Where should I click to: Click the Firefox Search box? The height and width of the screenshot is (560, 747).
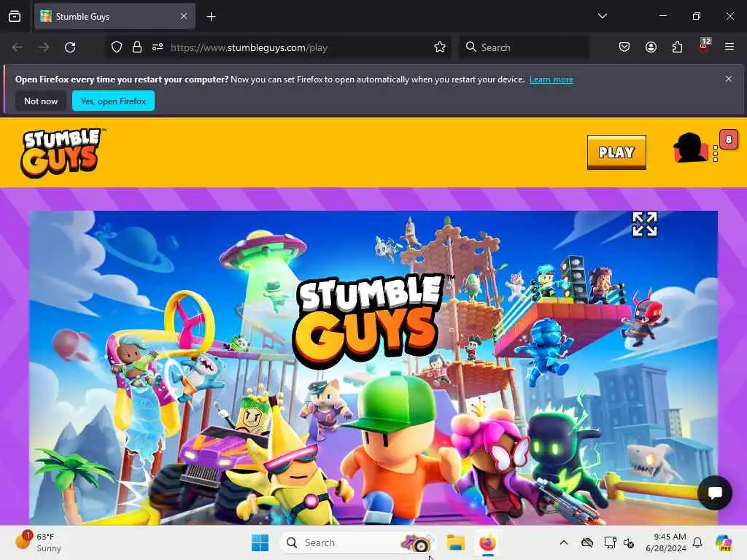(524, 47)
